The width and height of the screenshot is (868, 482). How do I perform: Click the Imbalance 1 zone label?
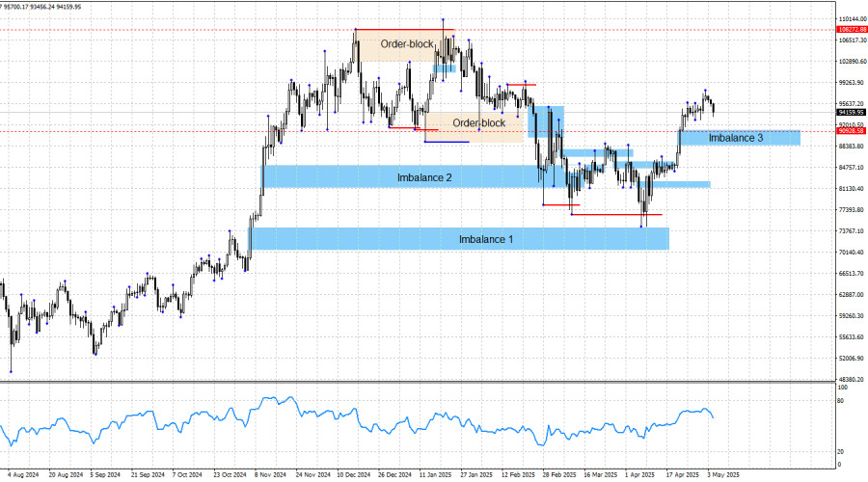click(x=485, y=239)
